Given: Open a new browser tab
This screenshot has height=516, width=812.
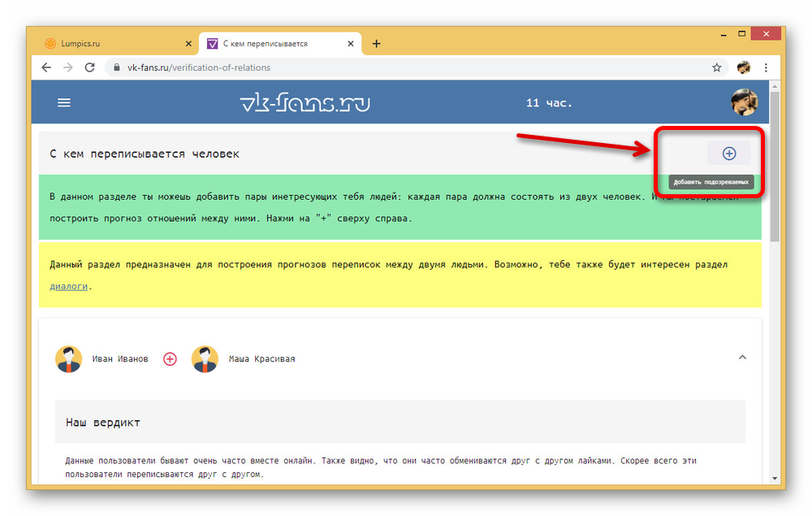Looking at the screenshot, I should pyautogui.click(x=377, y=44).
